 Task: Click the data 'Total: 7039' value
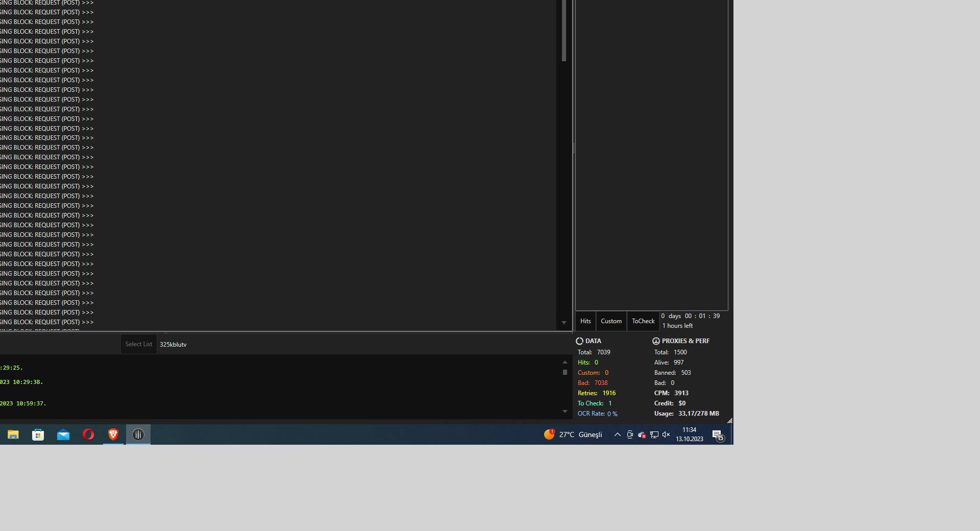pos(594,352)
